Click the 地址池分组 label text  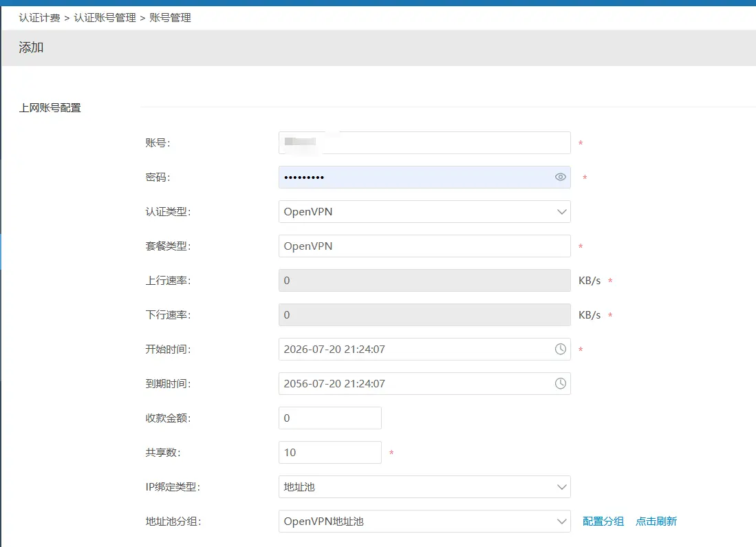173,522
